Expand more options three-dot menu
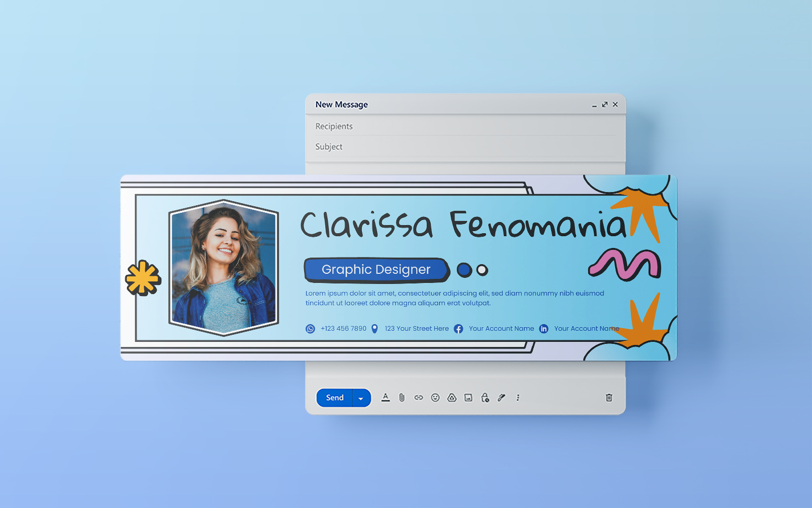This screenshot has width=812, height=508. (518, 398)
